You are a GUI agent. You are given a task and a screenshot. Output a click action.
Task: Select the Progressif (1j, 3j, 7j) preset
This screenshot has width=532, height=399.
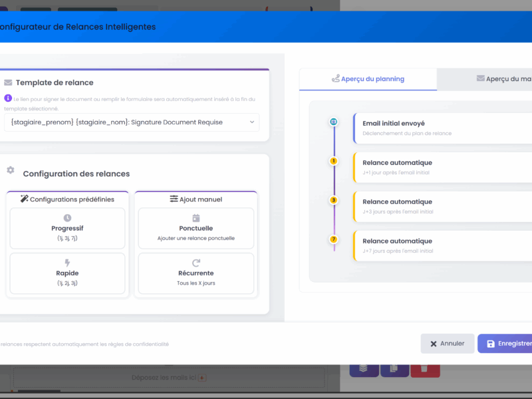pyautogui.click(x=67, y=228)
